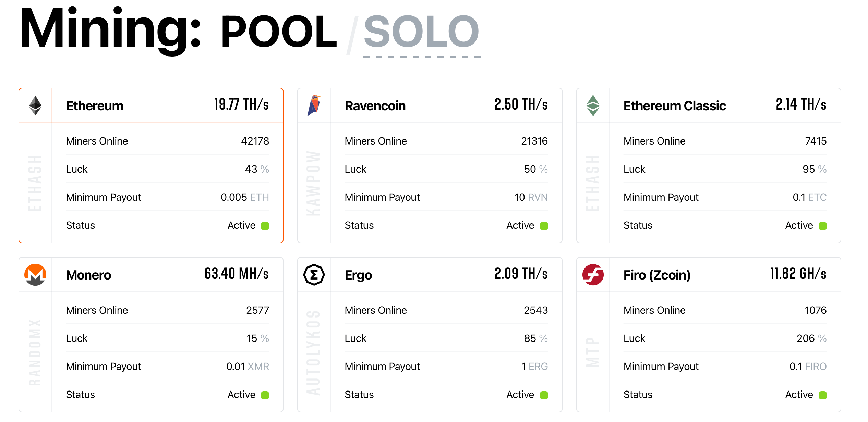Click Firo's green active status dot
The height and width of the screenshot is (422, 868).
tap(822, 395)
